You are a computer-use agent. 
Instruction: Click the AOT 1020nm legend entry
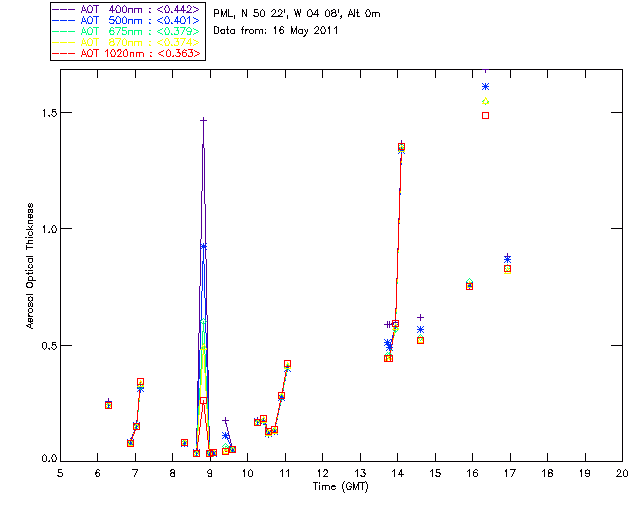tap(126, 53)
